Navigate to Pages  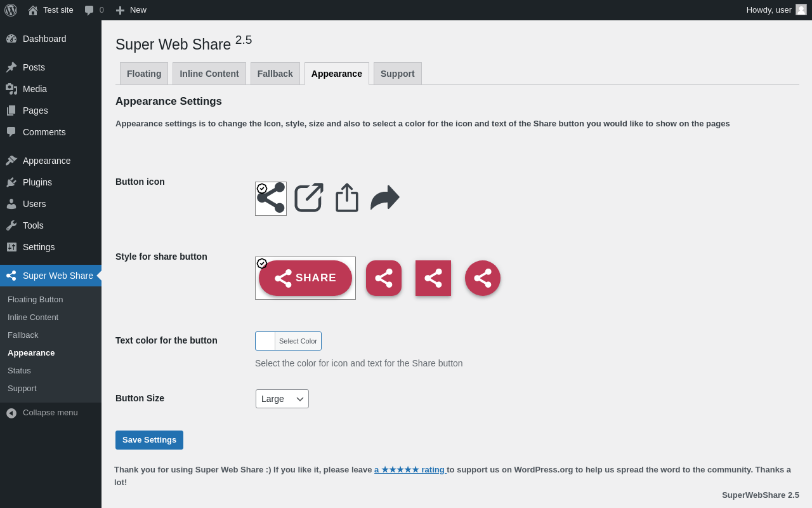pos(51,110)
